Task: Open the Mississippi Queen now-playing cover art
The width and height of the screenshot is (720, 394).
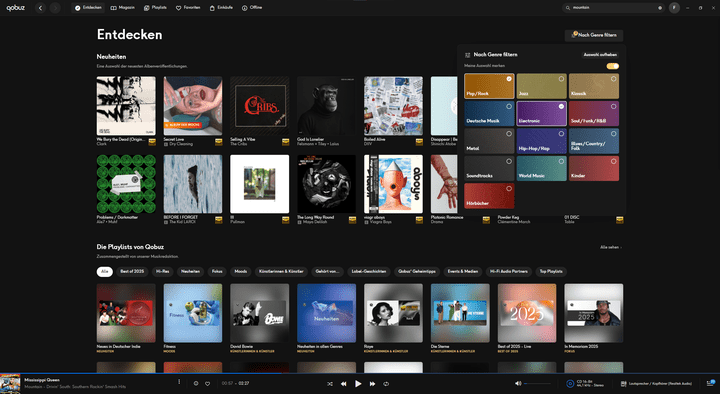Action: 10,384
